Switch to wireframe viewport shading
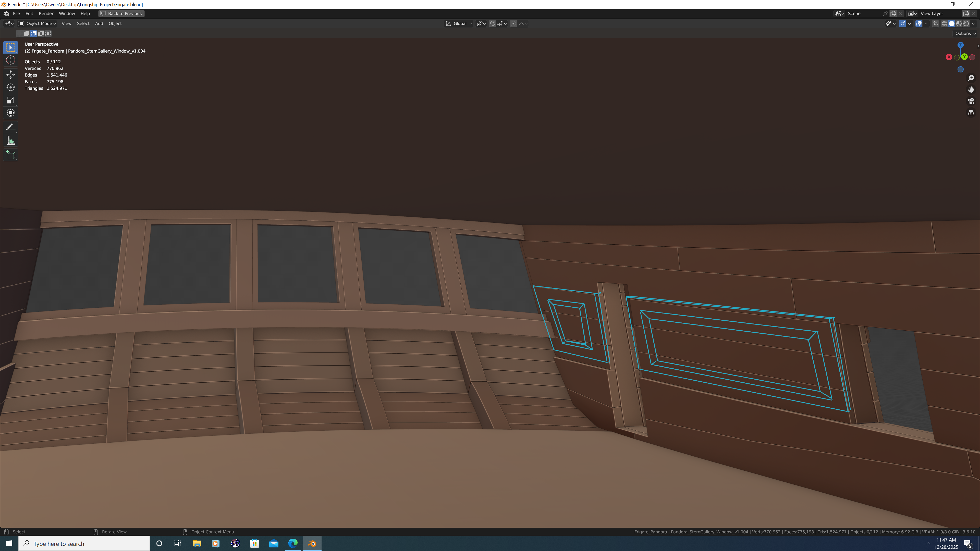The height and width of the screenshot is (551, 980). [x=944, y=23]
